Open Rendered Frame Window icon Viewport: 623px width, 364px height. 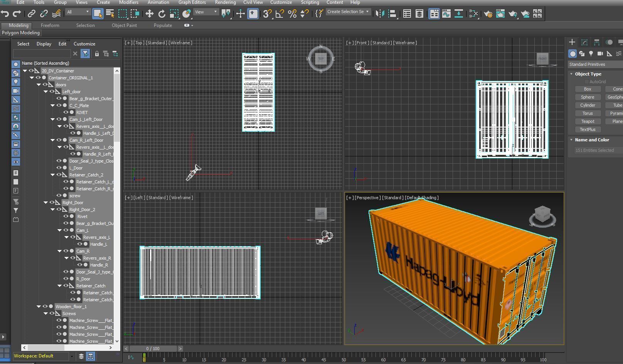tap(500, 14)
